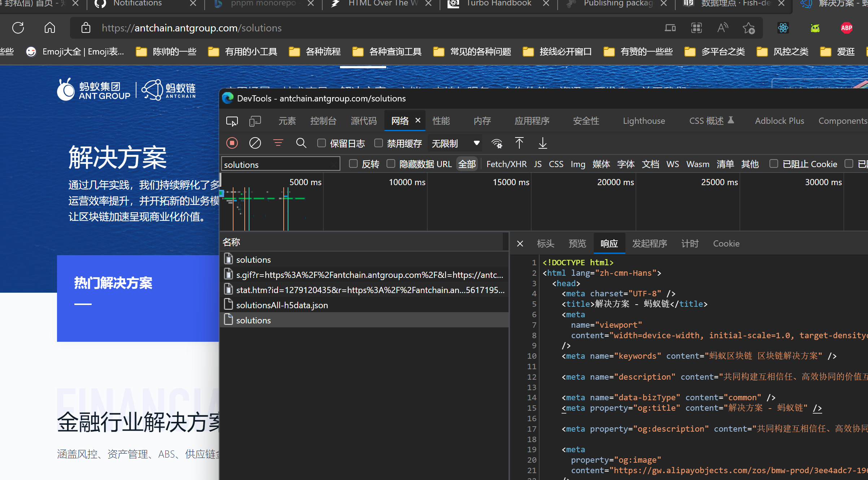Check the 隐藏数据 URL checkbox
Image resolution: width=868 pixels, height=480 pixels.
(x=391, y=164)
